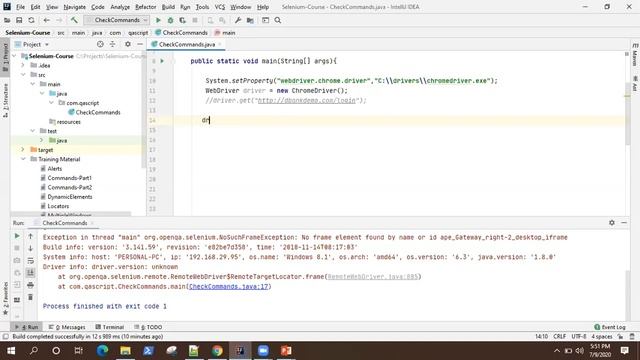Locate current file using the target icon
640x360 pixels.
pyautogui.click(x=100, y=44)
